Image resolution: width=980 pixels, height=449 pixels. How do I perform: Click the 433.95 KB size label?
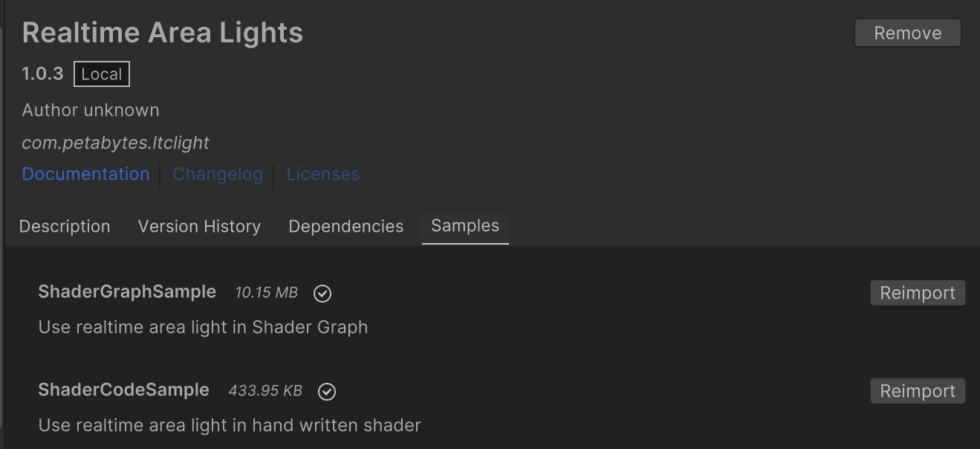tap(265, 391)
